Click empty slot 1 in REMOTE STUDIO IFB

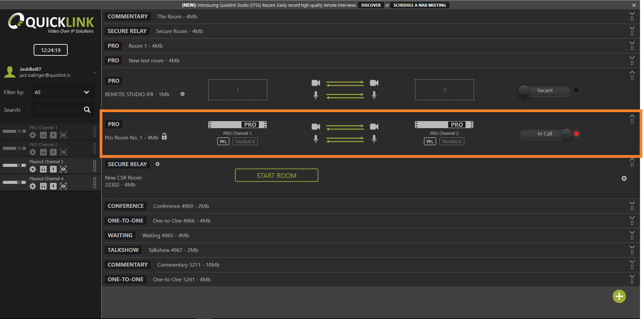tap(238, 90)
